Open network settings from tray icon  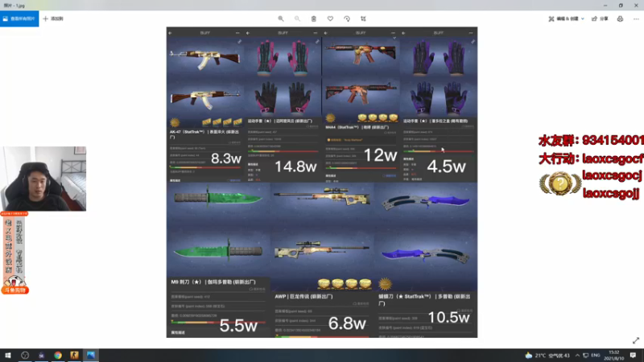tap(586, 356)
